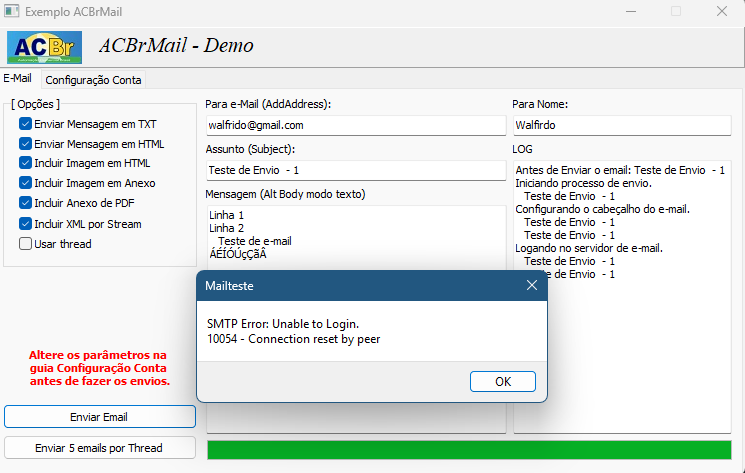Screen dimensions: 745x473
Task: Click the red 'Altere os parâmetros' notice
Action: 99,368
